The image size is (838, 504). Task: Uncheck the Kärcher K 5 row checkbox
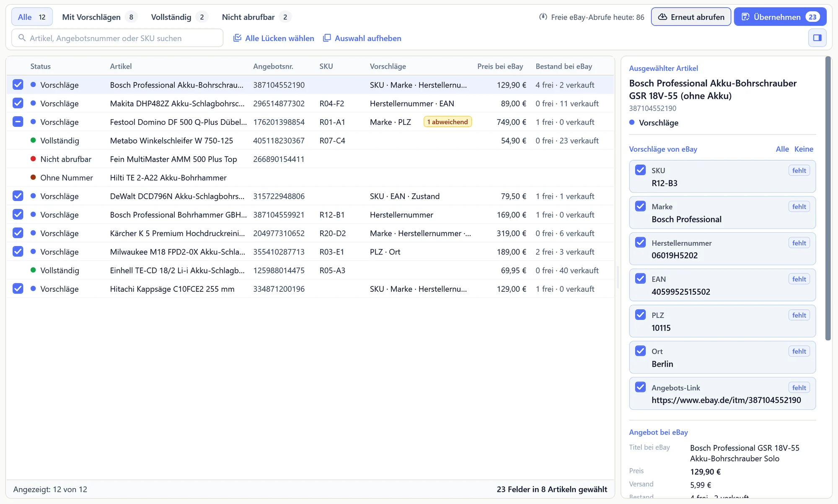point(18,233)
